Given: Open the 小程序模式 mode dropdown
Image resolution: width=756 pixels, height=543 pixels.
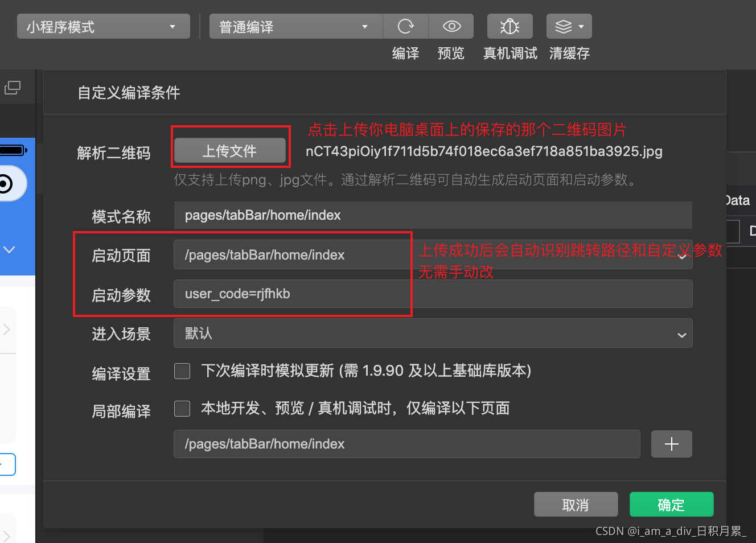Looking at the screenshot, I should coord(104,27).
